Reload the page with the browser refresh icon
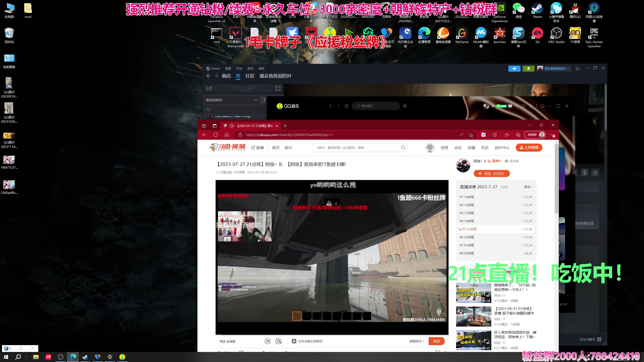Screen dimensions: 644x362 coord(216,135)
